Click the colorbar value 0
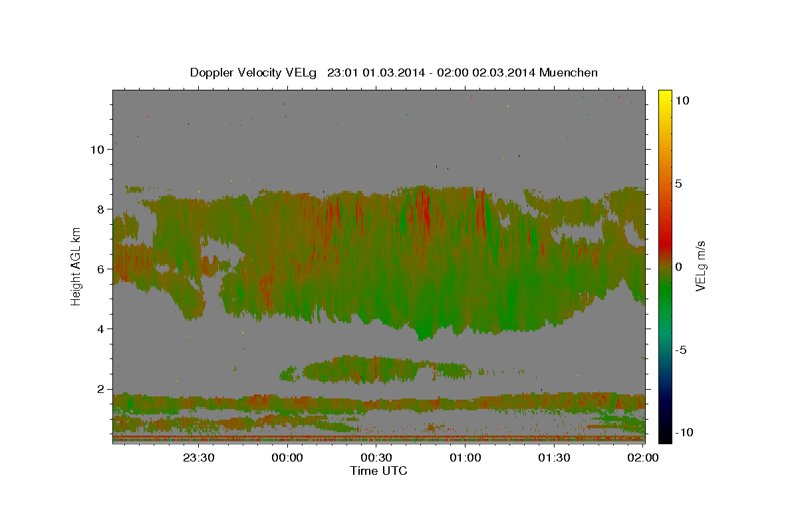Viewport: 798px width, 532px height. (679, 267)
